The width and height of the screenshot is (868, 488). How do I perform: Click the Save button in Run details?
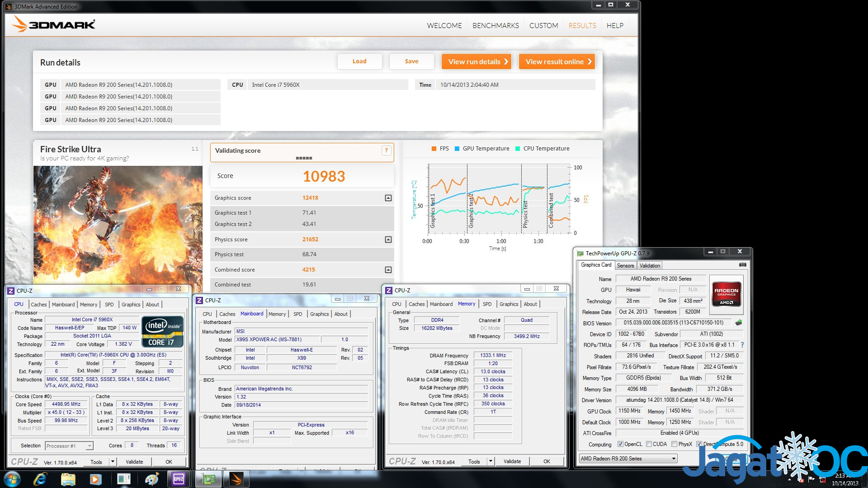pyautogui.click(x=411, y=61)
